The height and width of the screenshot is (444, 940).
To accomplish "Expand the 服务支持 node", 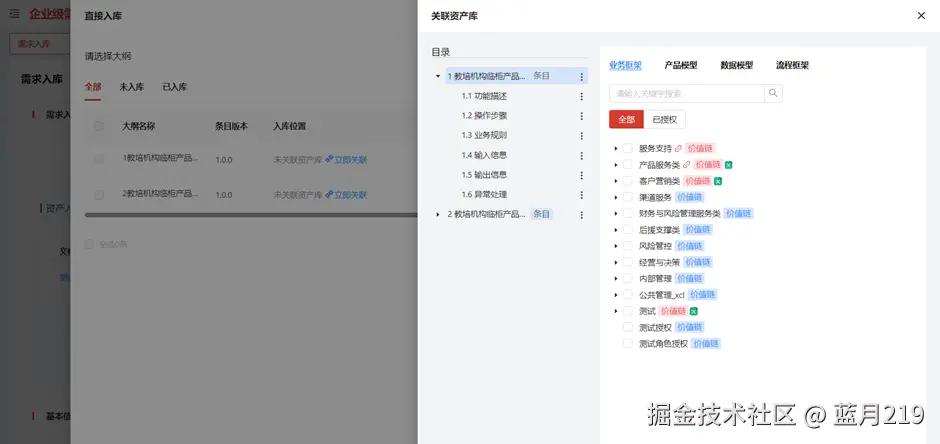I will [x=616, y=148].
